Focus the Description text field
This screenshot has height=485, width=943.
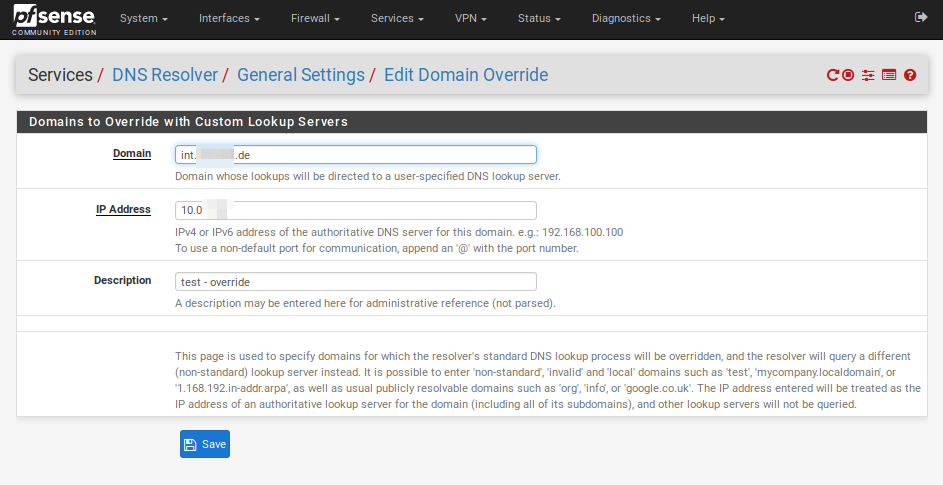pos(355,282)
